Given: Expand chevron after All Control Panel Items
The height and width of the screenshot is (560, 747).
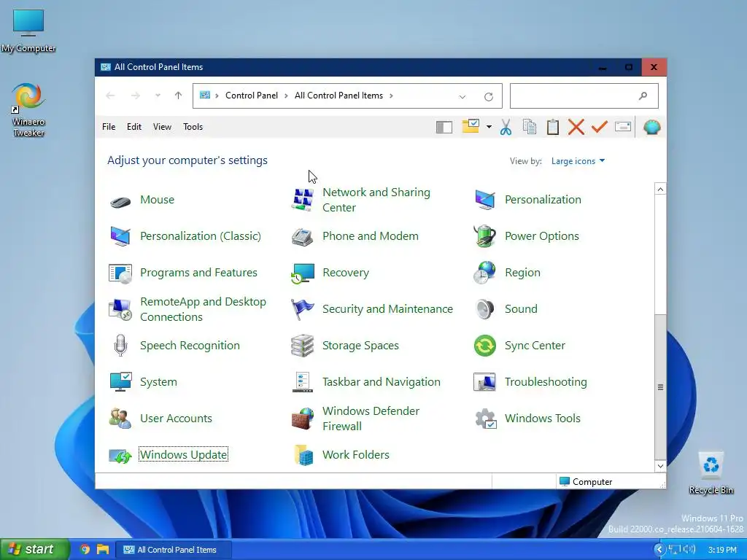Looking at the screenshot, I should tap(391, 96).
